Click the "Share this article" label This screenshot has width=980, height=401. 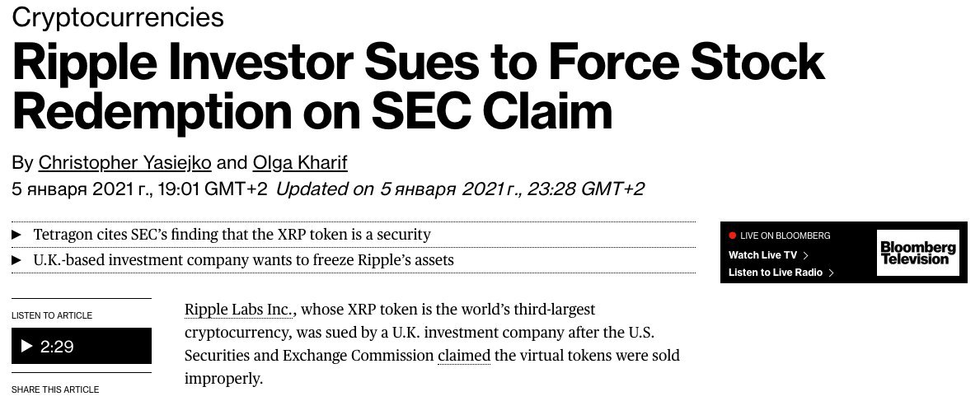coord(55,389)
